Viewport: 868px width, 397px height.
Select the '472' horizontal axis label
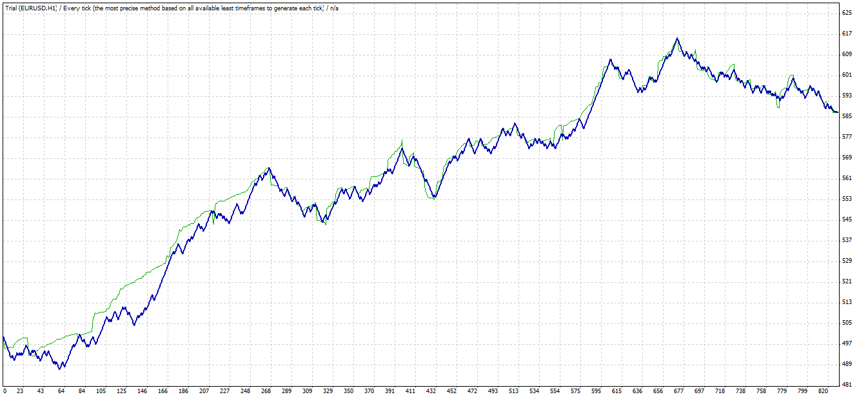(x=472, y=391)
